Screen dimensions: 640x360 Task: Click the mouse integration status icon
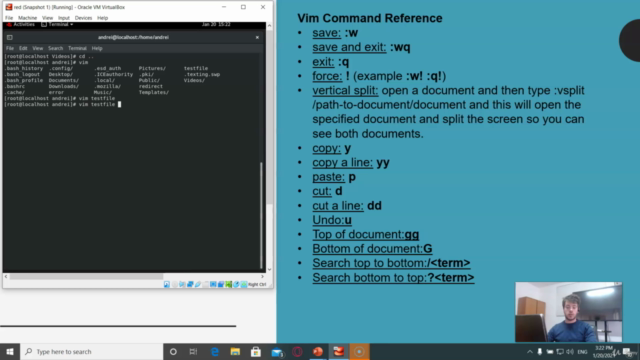pos(236,284)
